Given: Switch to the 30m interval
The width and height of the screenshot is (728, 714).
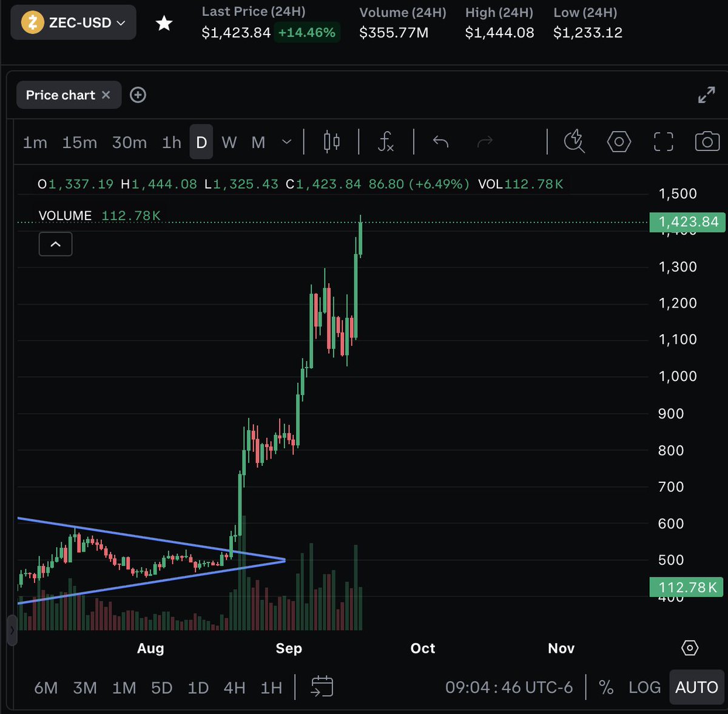Looking at the screenshot, I should [129, 143].
